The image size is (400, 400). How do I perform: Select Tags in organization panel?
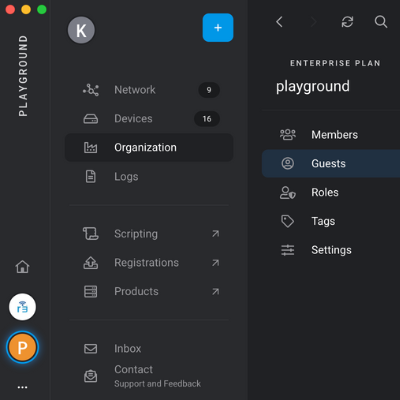click(x=331, y=221)
